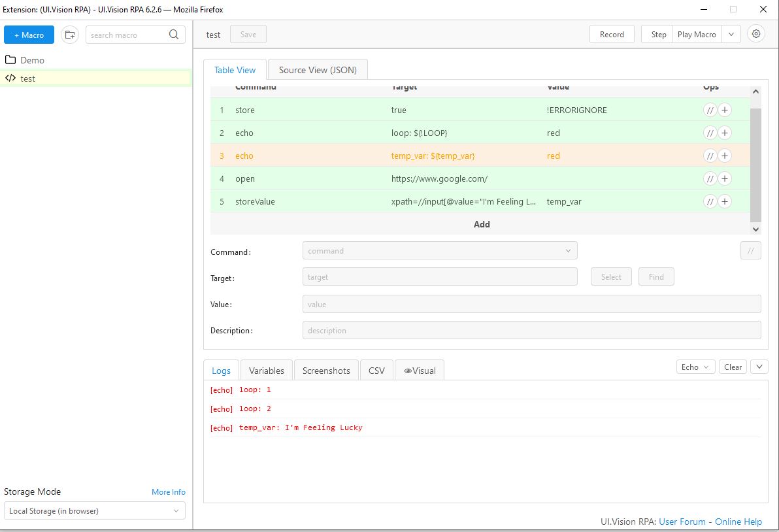Click the Save button

pyautogui.click(x=248, y=34)
